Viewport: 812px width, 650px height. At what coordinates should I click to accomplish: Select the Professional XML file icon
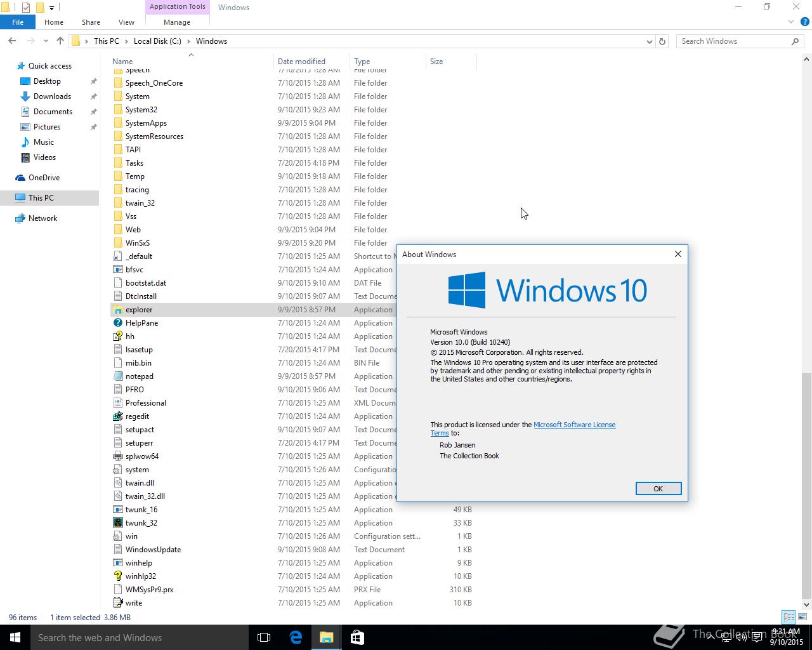point(117,403)
